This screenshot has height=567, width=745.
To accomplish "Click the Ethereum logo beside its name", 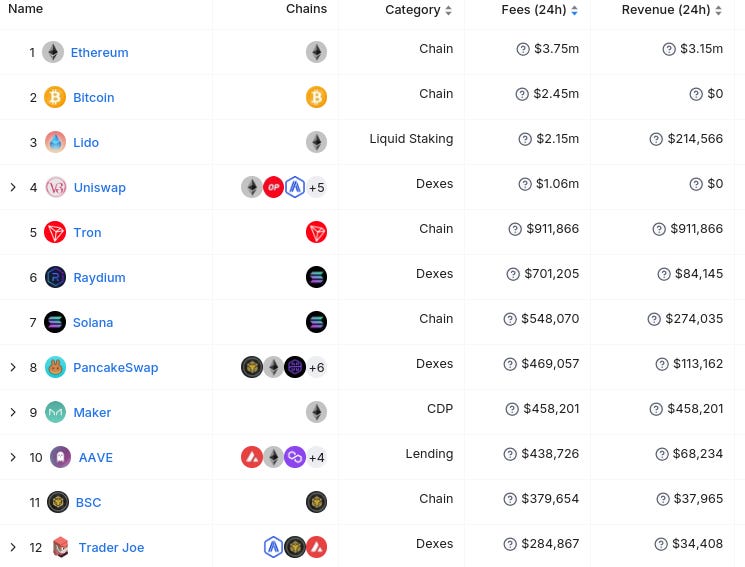I will [x=53, y=52].
